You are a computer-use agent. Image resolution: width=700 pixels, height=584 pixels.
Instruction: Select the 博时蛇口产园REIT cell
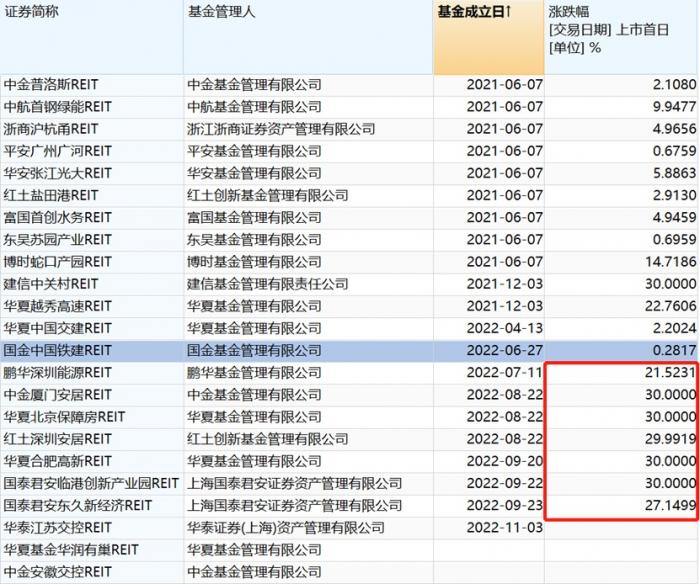point(92,262)
